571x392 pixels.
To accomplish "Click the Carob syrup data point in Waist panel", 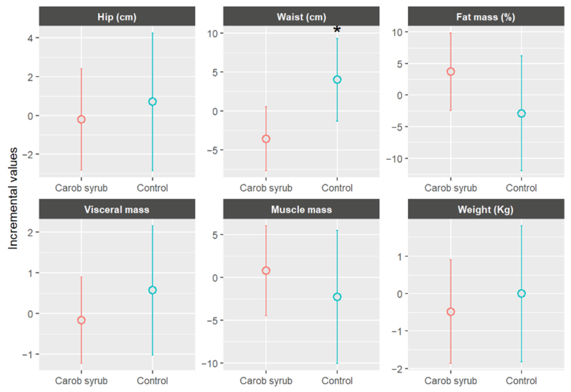I will click(266, 139).
